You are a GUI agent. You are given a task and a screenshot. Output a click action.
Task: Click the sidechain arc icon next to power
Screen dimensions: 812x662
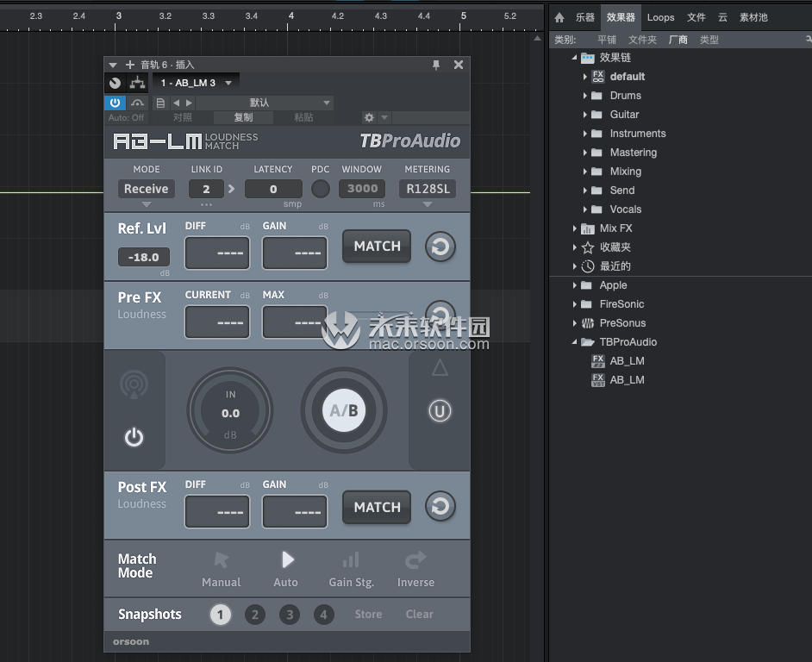point(137,103)
